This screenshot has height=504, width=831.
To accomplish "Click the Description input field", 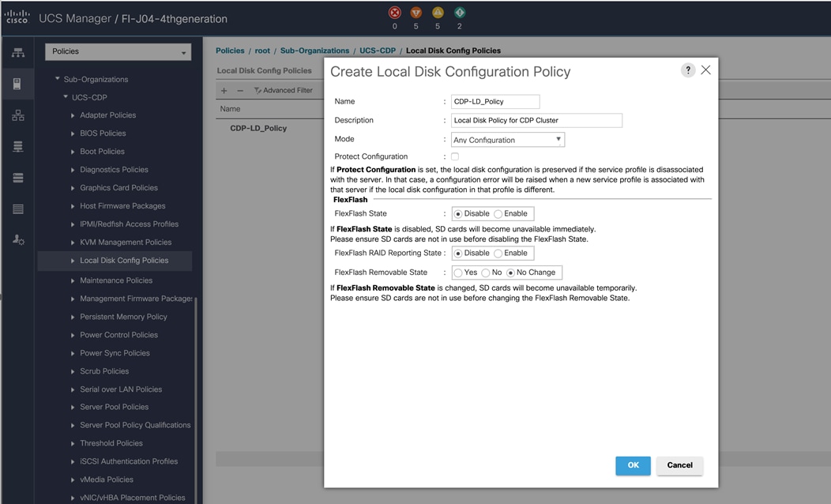I will click(536, 120).
